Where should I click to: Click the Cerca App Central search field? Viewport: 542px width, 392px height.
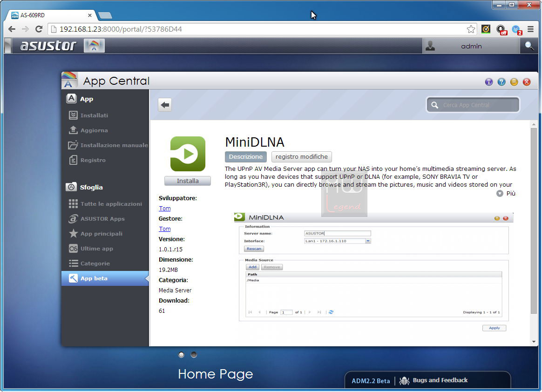[473, 105]
